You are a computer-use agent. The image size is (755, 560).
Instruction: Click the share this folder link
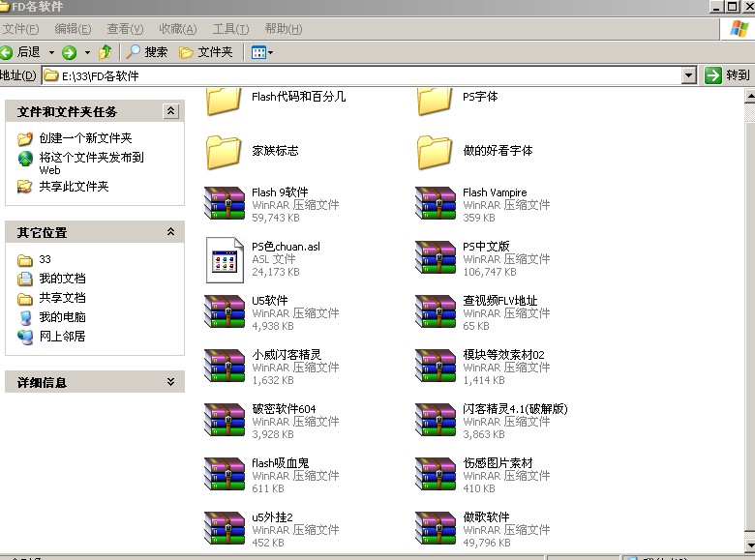click(x=74, y=186)
